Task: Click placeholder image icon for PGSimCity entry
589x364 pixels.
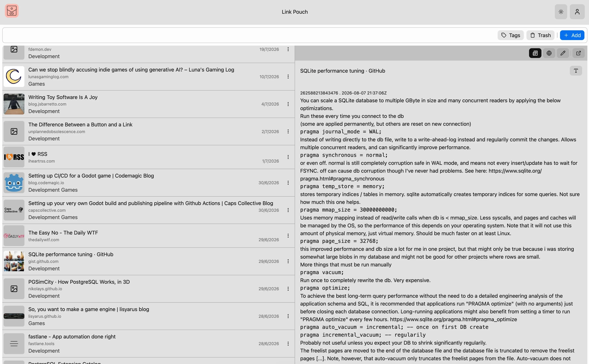Action: pyautogui.click(x=14, y=289)
